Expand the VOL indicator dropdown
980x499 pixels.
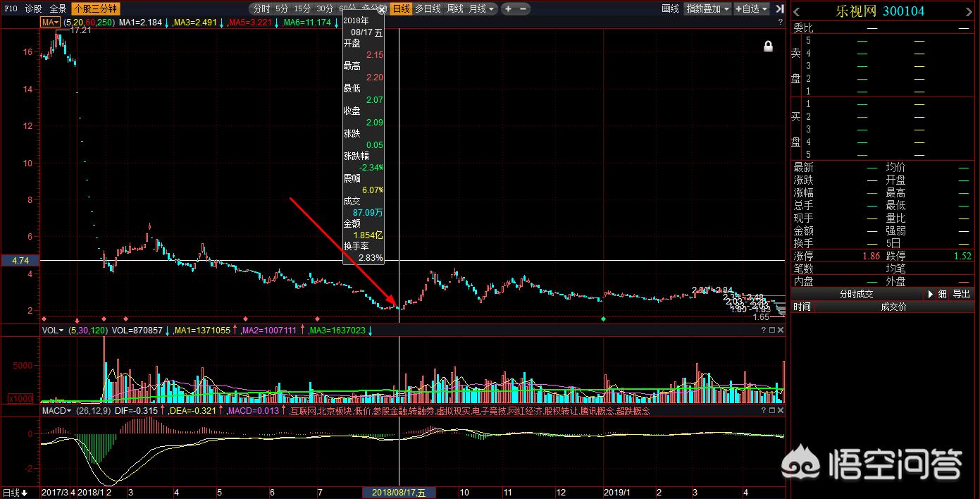[51, 330]
